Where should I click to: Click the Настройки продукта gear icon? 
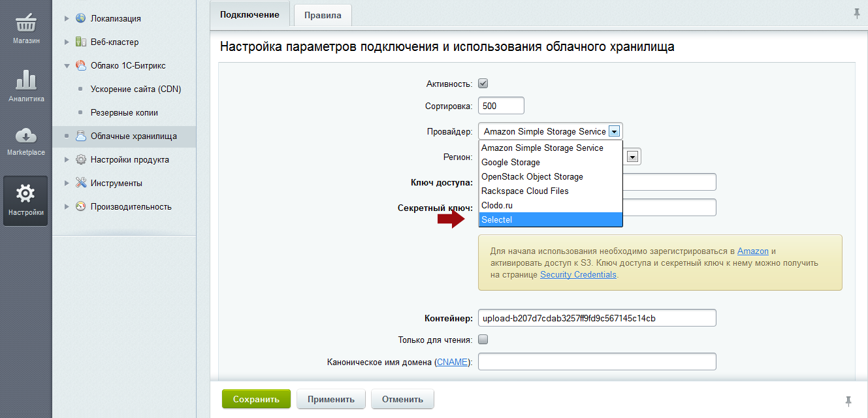[x=81, y=159]
